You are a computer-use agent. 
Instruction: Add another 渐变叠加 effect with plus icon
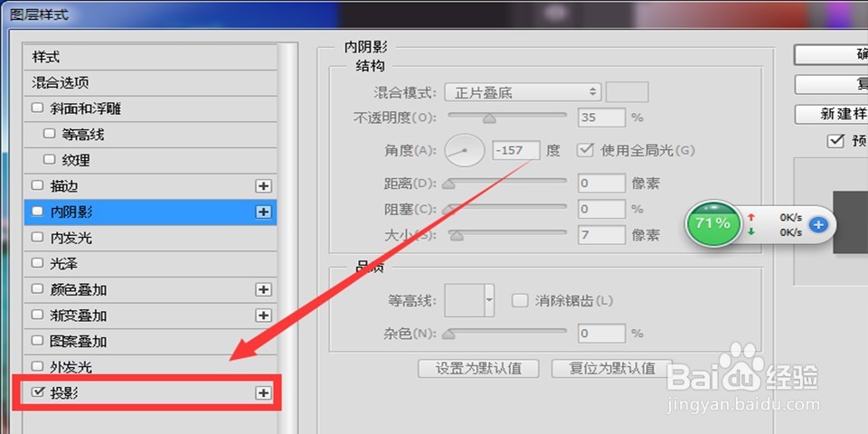point(263,316)
